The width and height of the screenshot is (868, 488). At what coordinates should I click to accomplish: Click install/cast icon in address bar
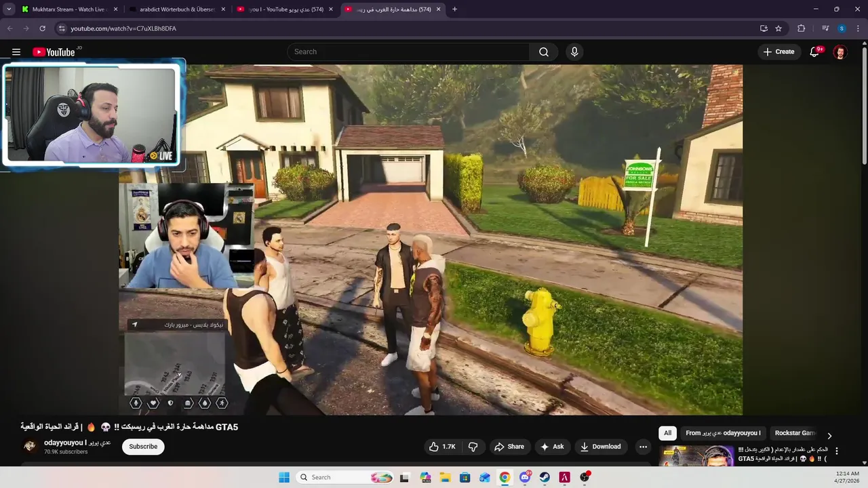click(764, 28)
